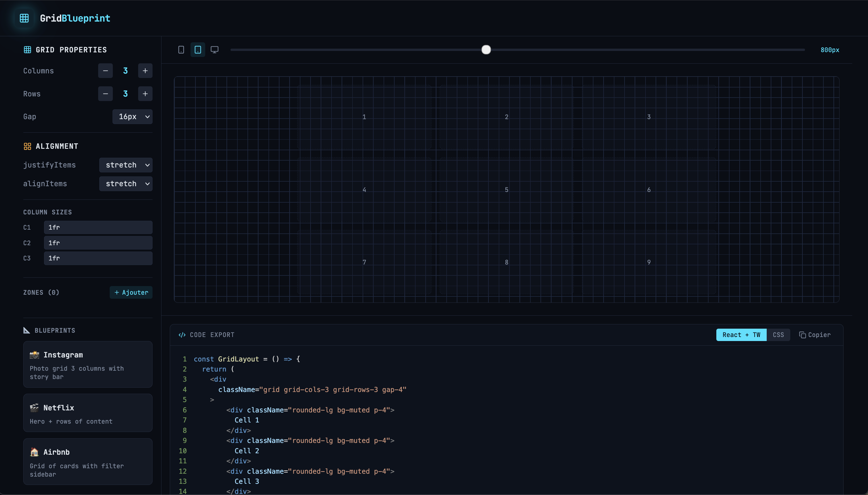Open the alignItems dropdown
Viewport: 868px width, 495px height.
[x=126, y=184]
